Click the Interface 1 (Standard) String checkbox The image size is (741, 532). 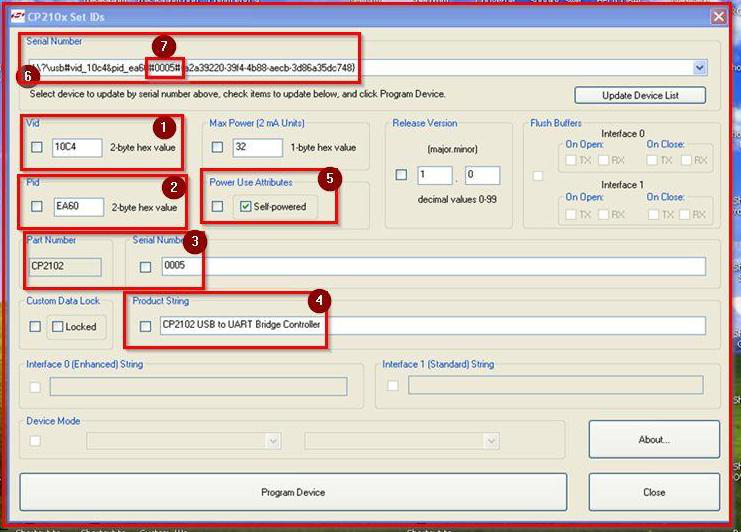tap(393, 386)
